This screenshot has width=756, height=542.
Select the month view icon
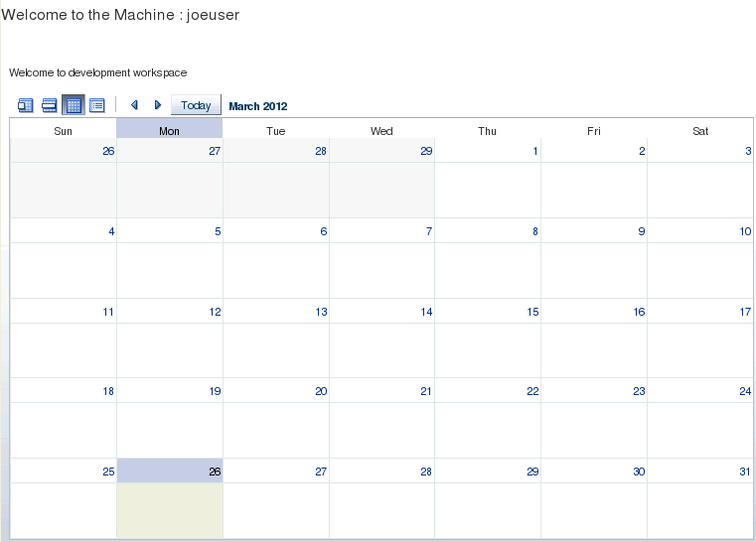73,105
